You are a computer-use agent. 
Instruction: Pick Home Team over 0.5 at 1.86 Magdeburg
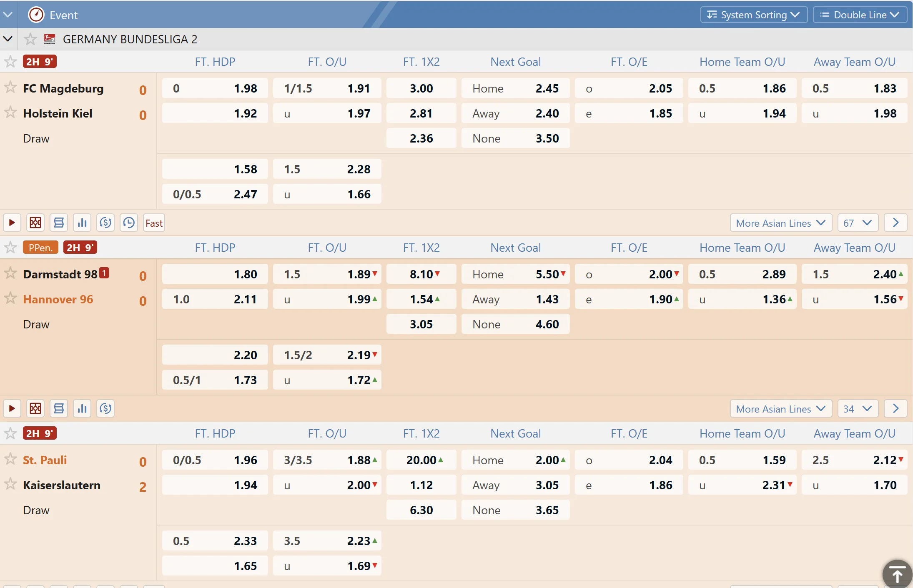click(x=742, y=88)
